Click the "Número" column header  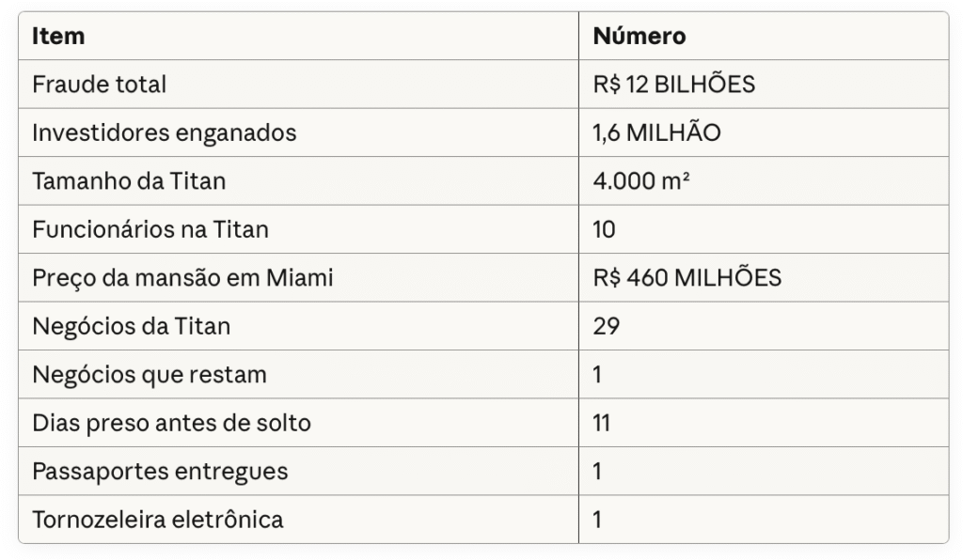(639, 37)
